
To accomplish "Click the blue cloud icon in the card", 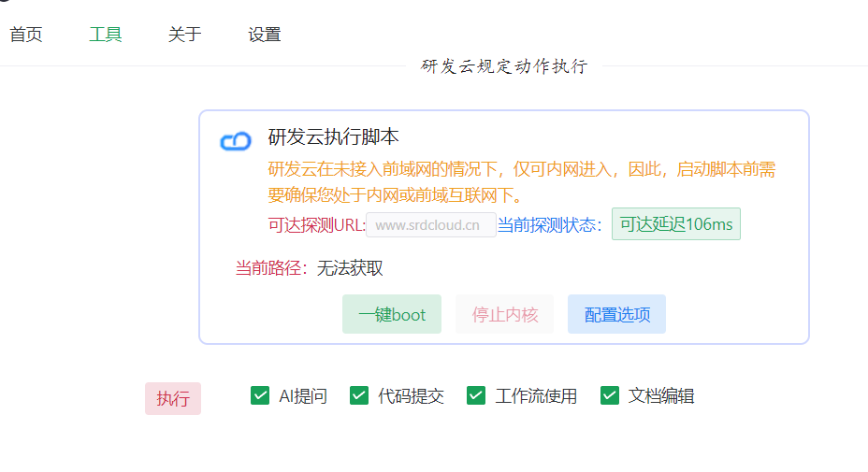I will 236,141.
